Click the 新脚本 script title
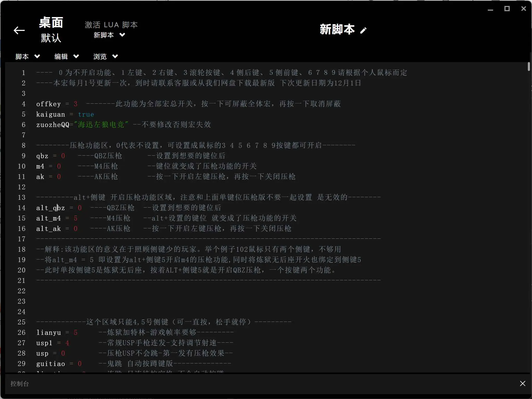 tap(337, 30)
